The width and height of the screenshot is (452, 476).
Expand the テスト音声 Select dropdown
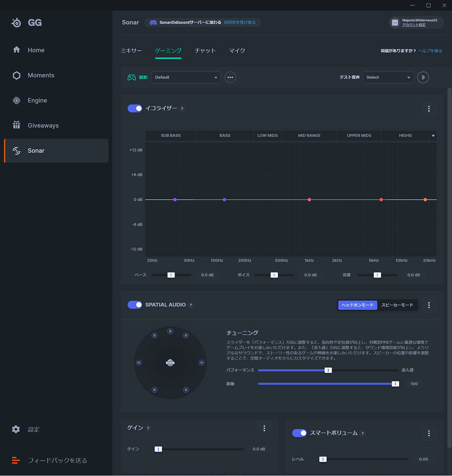pos(388,77)
